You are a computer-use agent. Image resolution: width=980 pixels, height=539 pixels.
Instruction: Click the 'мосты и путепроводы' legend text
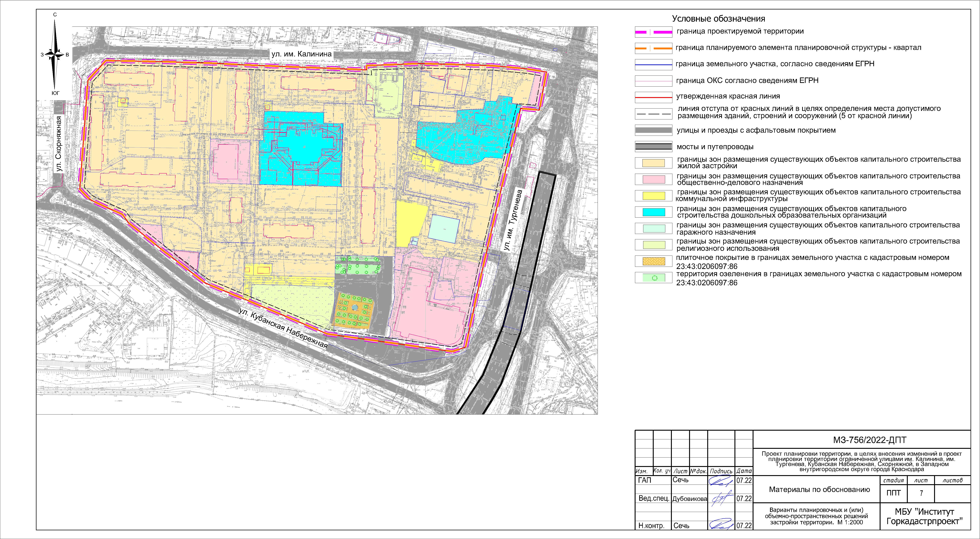tap(715, 147)
